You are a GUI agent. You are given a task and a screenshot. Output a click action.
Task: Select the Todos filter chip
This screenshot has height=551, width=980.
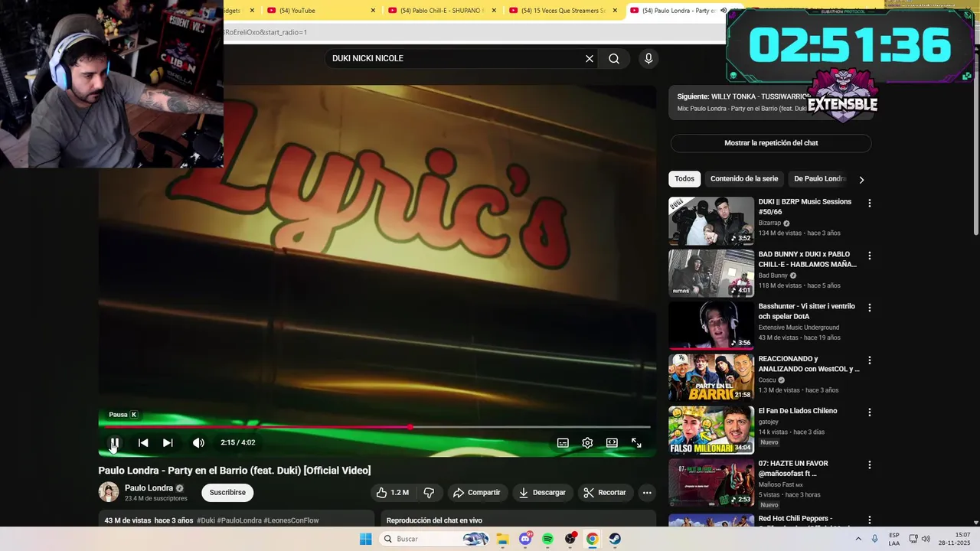click(x=684, y=179)
